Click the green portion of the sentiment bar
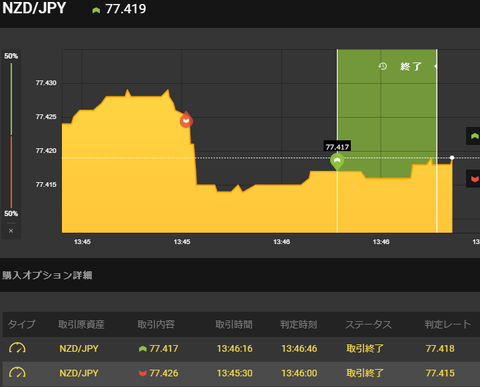The height and width of the screenshot is (387, 480). (11, 99)
